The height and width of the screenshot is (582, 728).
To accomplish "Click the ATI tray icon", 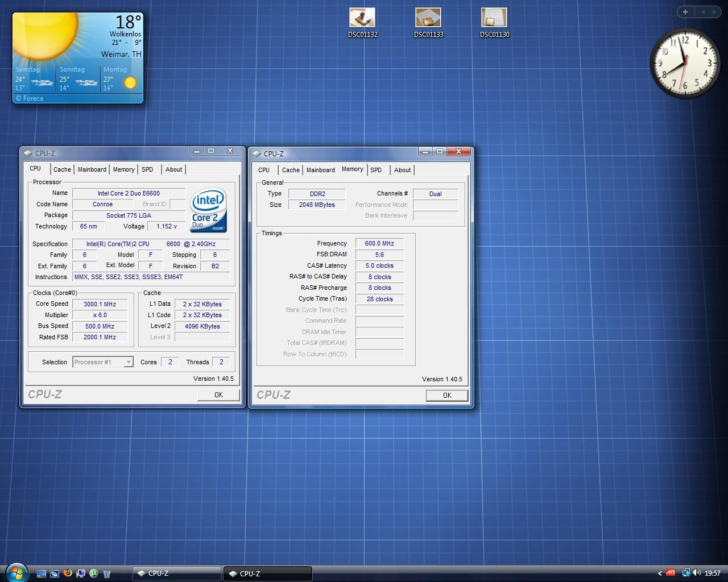I will pyautogui.click(x=671, y=573).
